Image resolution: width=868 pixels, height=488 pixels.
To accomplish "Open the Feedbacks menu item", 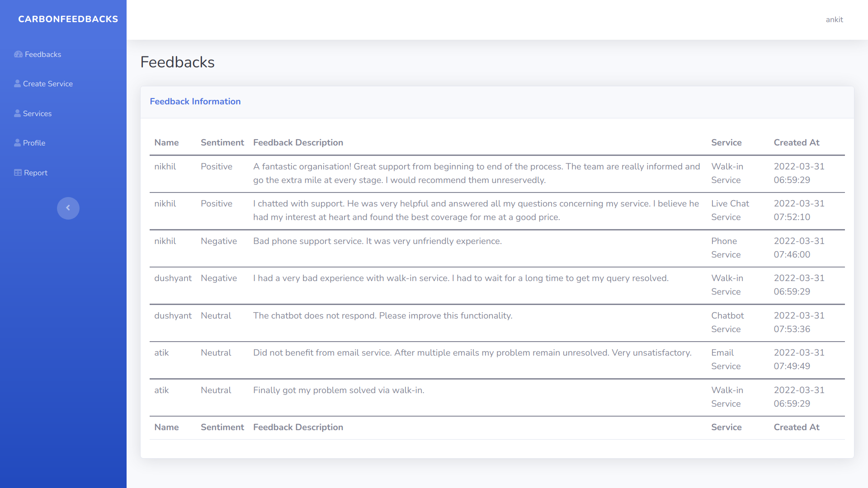I will click(x=43, y=54).
